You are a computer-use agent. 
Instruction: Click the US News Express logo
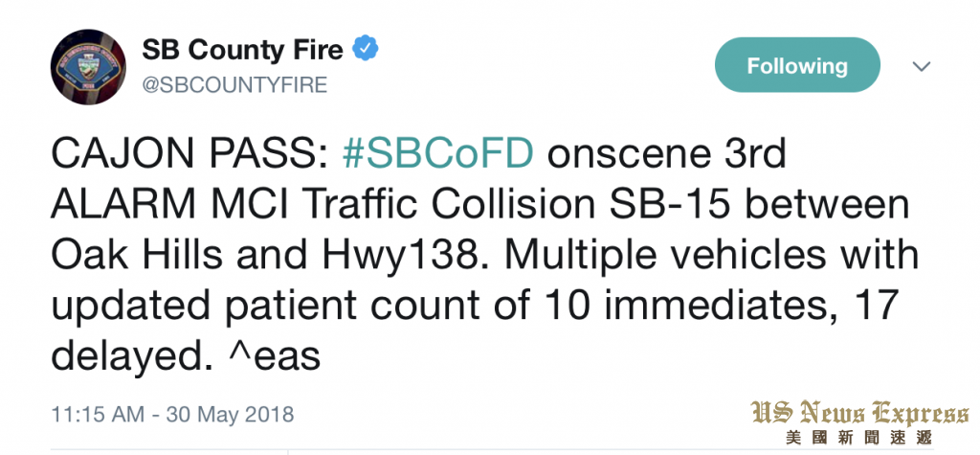pos(859,414)
